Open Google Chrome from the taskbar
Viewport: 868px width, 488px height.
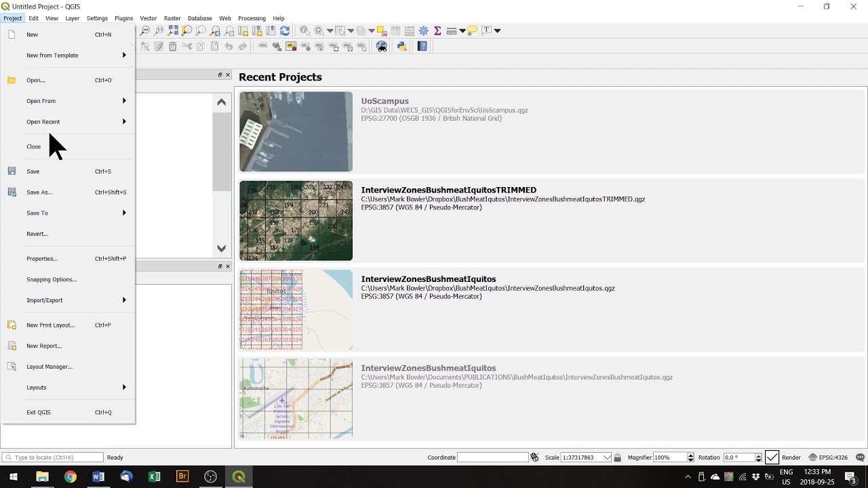[70, 476]
